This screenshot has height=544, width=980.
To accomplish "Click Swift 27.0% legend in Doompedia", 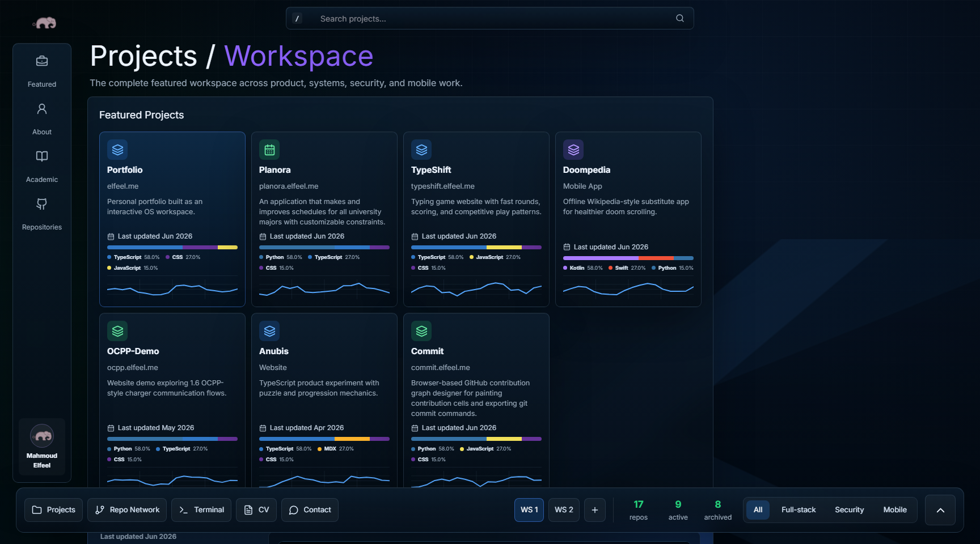I will pyautogui.click(x=627, y=268).
